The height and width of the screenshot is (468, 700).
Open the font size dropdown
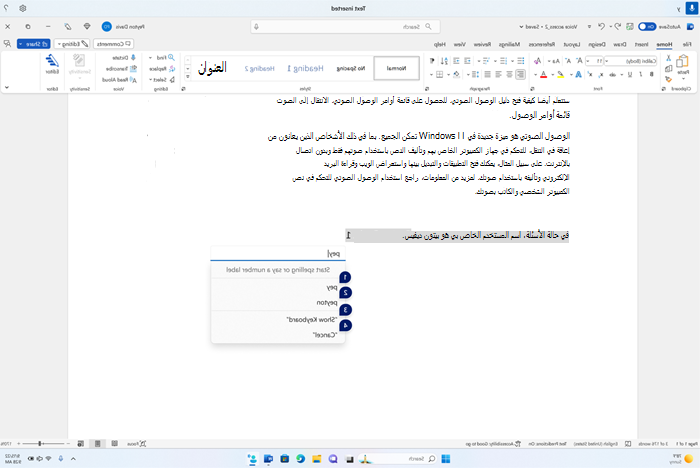click(588, 61)
